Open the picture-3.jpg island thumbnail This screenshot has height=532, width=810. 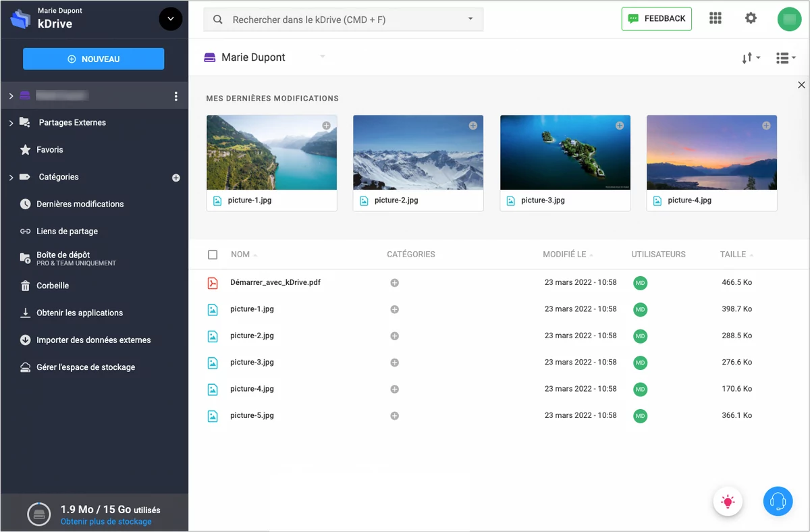tap(565, 153)
